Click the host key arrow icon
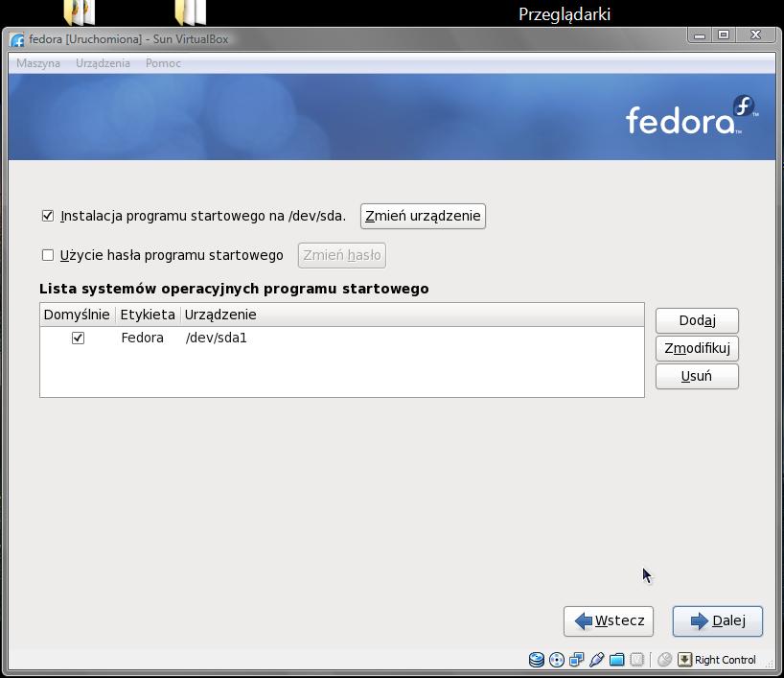Viewport: 784px width, 678px height. point(684,660)
